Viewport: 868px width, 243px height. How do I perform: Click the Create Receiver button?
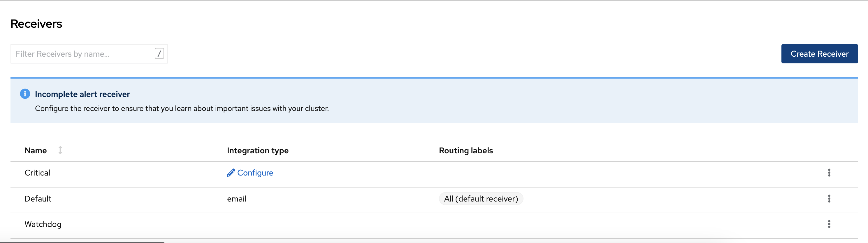coord(820,53)
